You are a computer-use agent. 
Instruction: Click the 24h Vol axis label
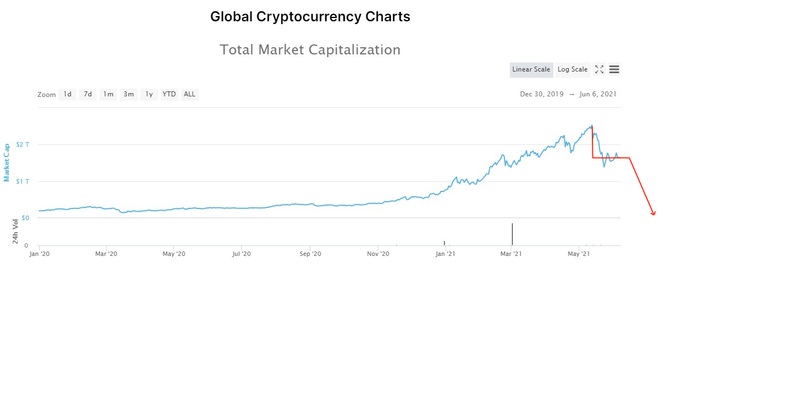pos(15,231)
